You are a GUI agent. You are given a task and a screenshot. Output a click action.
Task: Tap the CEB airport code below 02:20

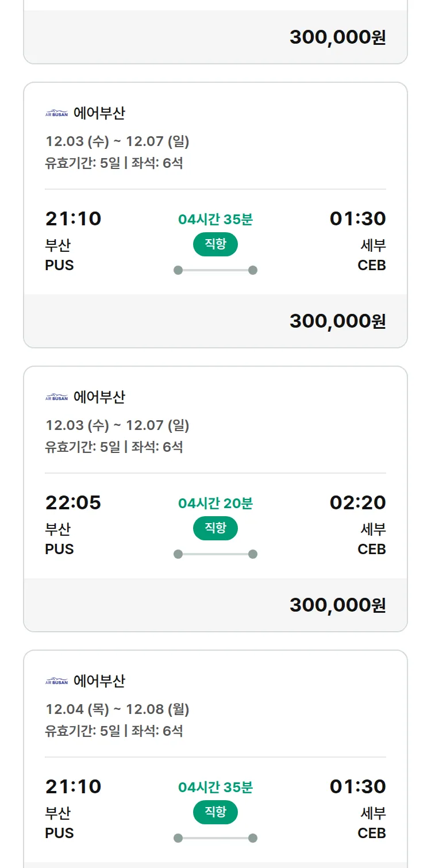[x=371, y=550]
